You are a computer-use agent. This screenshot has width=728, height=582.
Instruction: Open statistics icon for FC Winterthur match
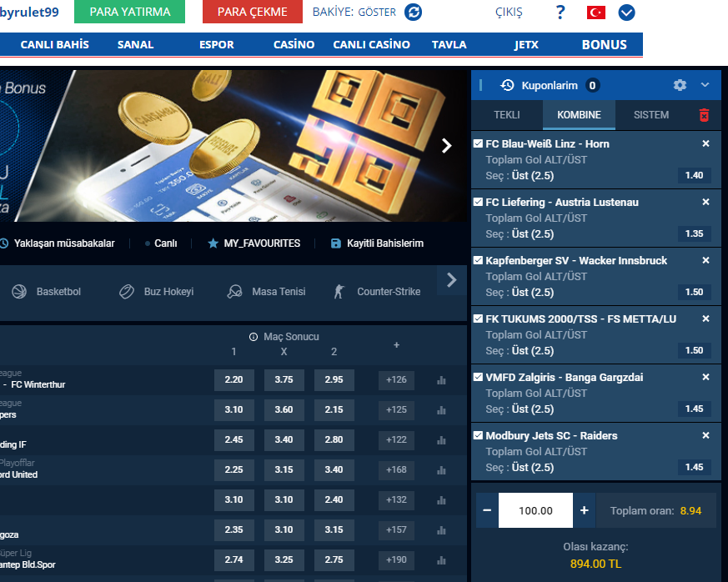pos(441,380)
